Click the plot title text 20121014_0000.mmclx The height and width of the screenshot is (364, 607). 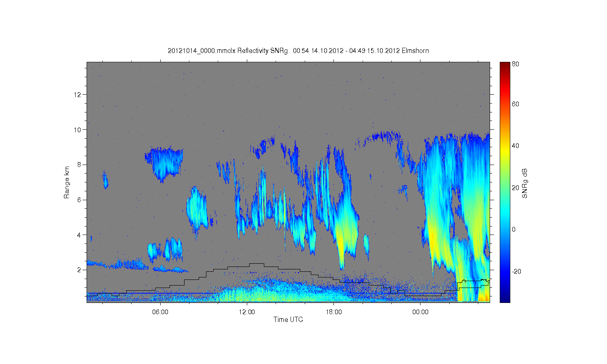(202, 51)
